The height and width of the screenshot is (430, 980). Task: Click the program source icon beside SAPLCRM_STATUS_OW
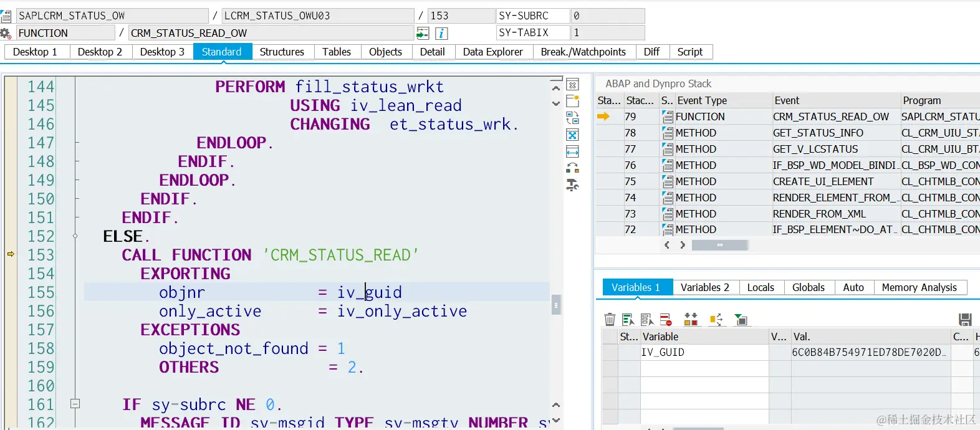[x=6, y=16]
